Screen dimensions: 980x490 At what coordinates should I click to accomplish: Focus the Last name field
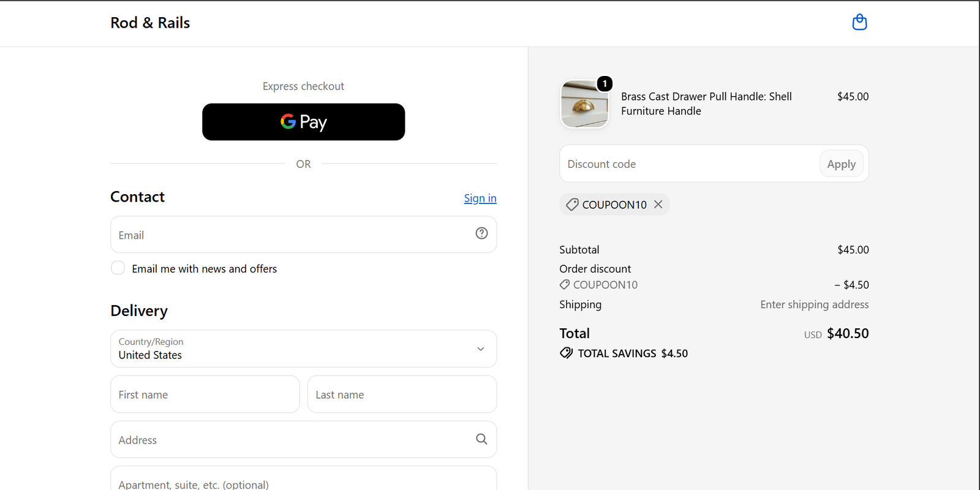(402, 394)
